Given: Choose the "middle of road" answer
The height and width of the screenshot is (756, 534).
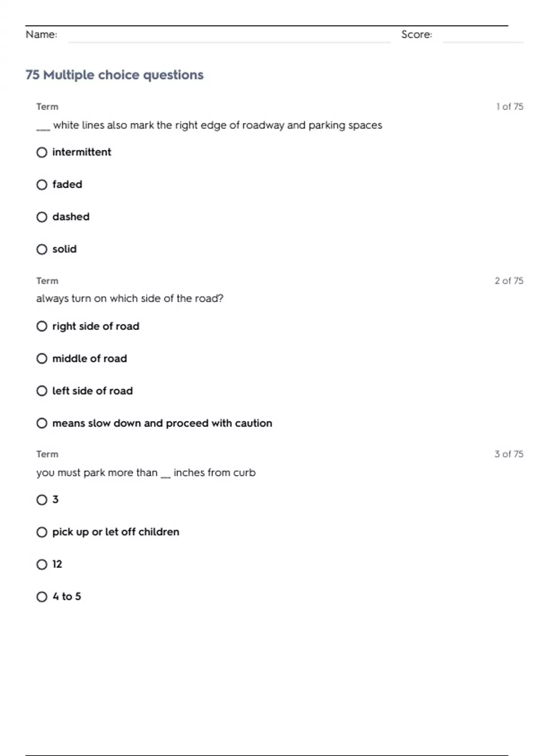Looking at the screenshot, I should click(42, 358).
